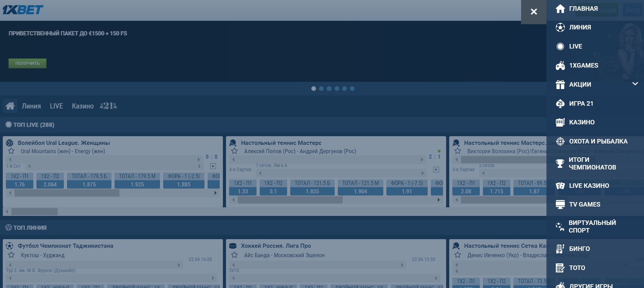Open ТОП ЛИНИЯ section header
The image size is (644, 288).
pyautogui.click(x=30, y=228)
